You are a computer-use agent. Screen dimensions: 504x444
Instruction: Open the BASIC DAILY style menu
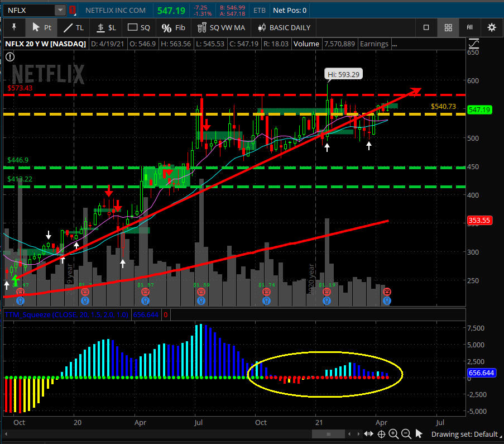pyautogui.click(x=284, y=27)
